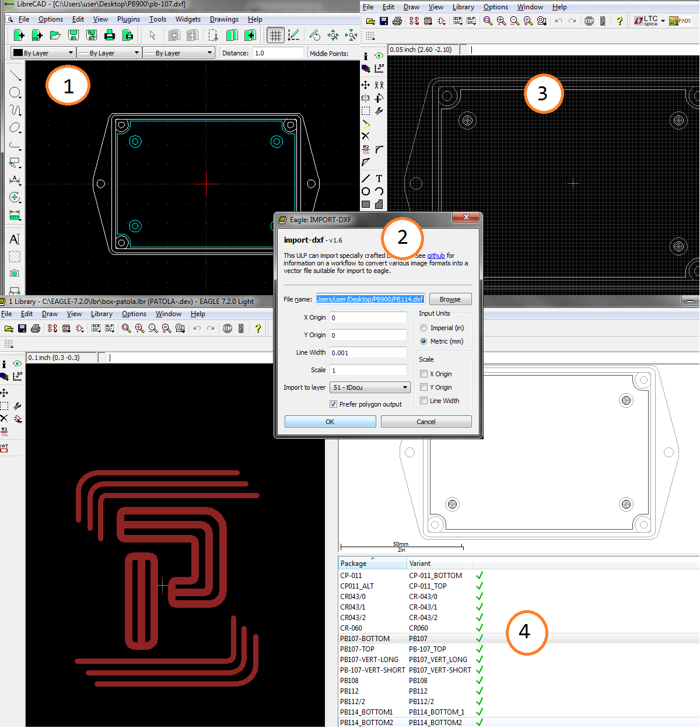Select Wire line tool in LTspice-toolbar EAGLE window

[366, 178]
